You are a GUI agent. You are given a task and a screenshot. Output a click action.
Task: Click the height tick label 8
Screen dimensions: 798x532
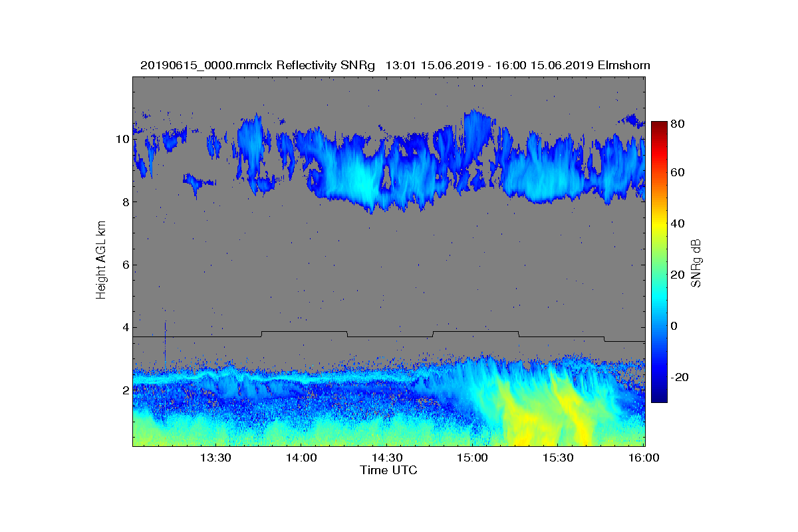(124, 202)
